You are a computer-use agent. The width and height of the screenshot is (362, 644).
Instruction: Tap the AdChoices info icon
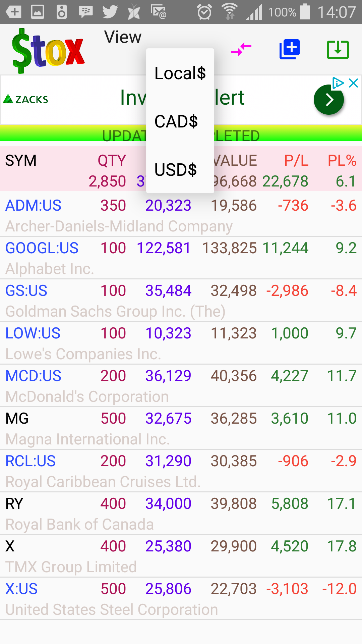point(338,83)
